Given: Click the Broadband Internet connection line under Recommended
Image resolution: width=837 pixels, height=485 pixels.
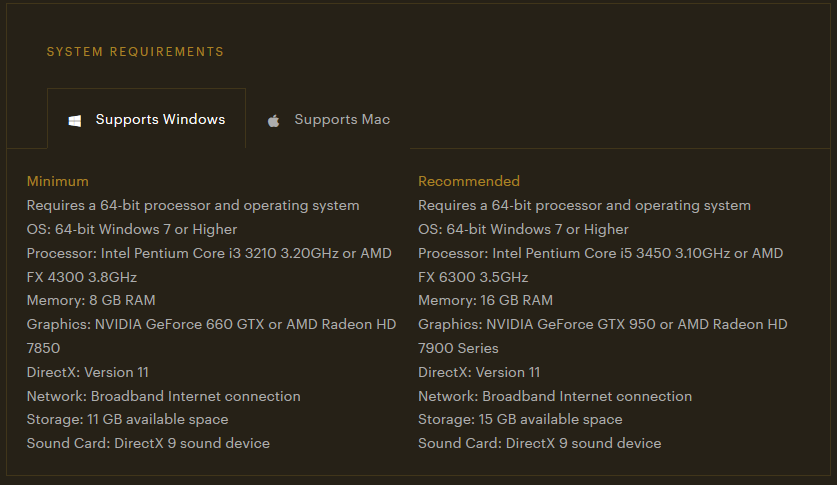Looking at the screenshot, I should click(555, 396).
